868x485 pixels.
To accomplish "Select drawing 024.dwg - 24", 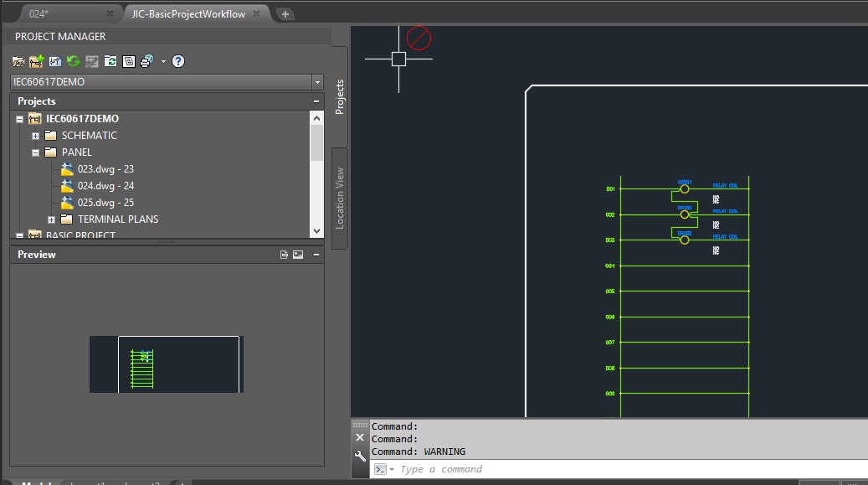I will click(105, 186).
